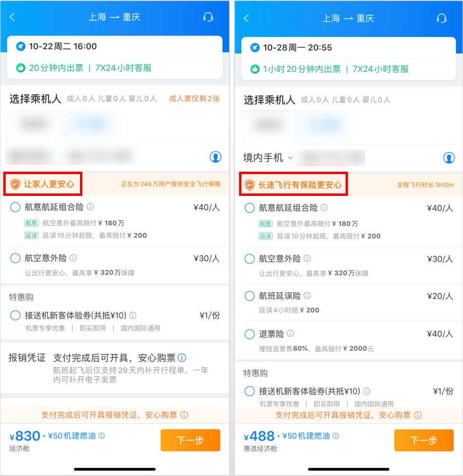Image resolution: width=463 pixels, height=476 pixels.
Task: Tap back arrow on left 10-22 booking screen
Action: click(12, 17)
